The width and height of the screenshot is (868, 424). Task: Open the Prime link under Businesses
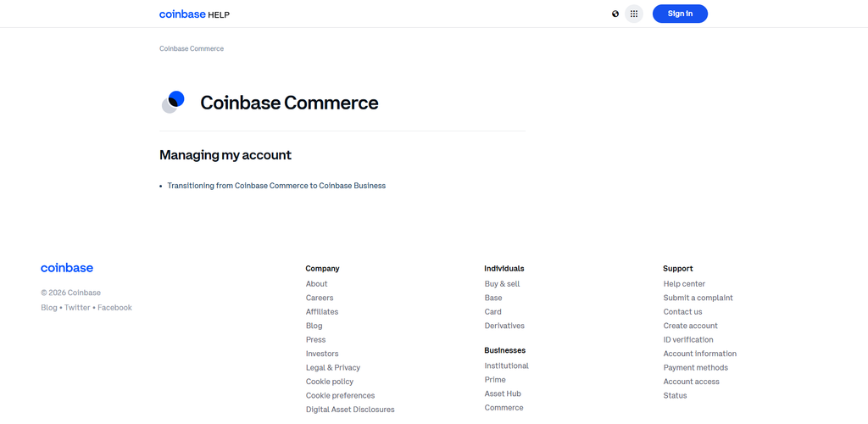pyautogui.click(x=495, y=380)
